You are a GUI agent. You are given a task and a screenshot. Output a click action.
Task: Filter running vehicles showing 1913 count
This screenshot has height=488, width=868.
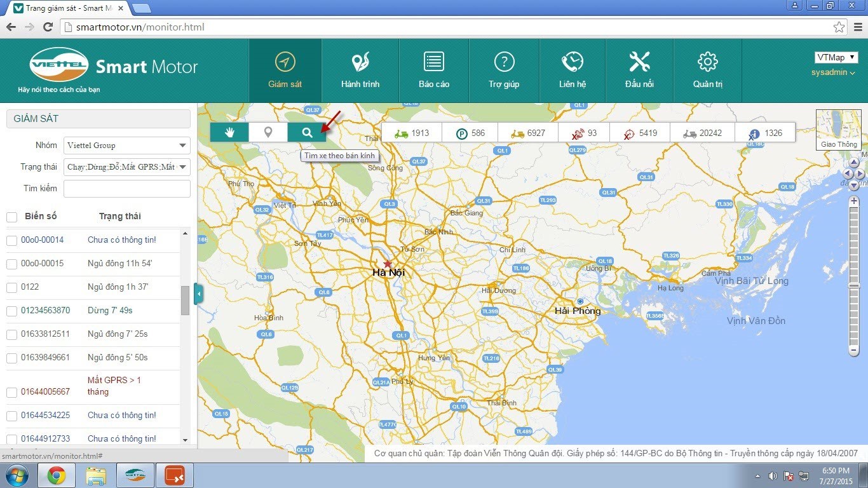pos(411,133)
